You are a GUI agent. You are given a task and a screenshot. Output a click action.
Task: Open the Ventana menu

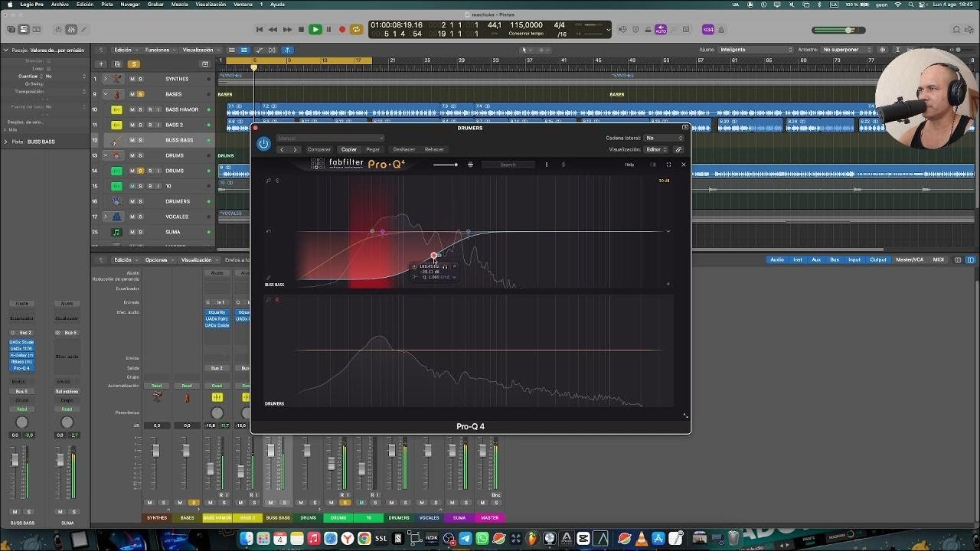pos(243,5)
